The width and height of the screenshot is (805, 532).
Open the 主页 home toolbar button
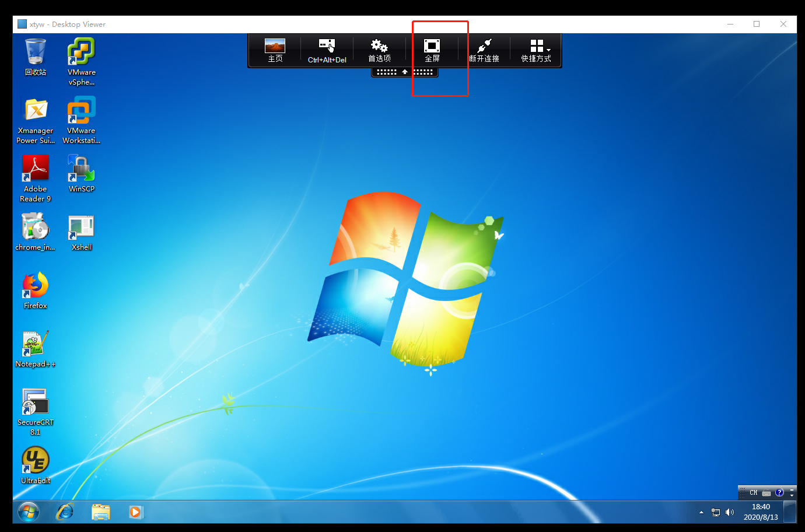point(275,50)
